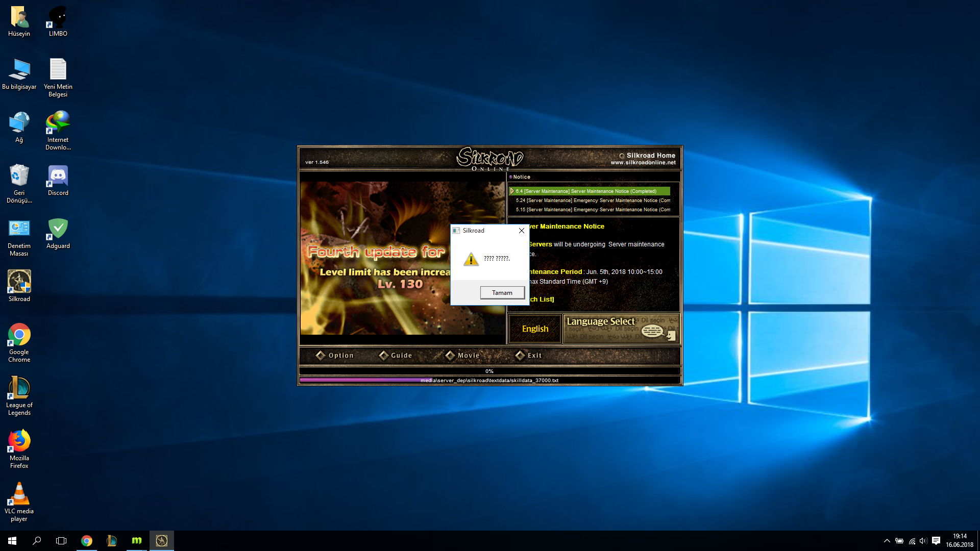The image size is (980, 551).
Task: Select the 6.4 Server Maintenance Notice (Completed)
Action: [x=590, y=191]
